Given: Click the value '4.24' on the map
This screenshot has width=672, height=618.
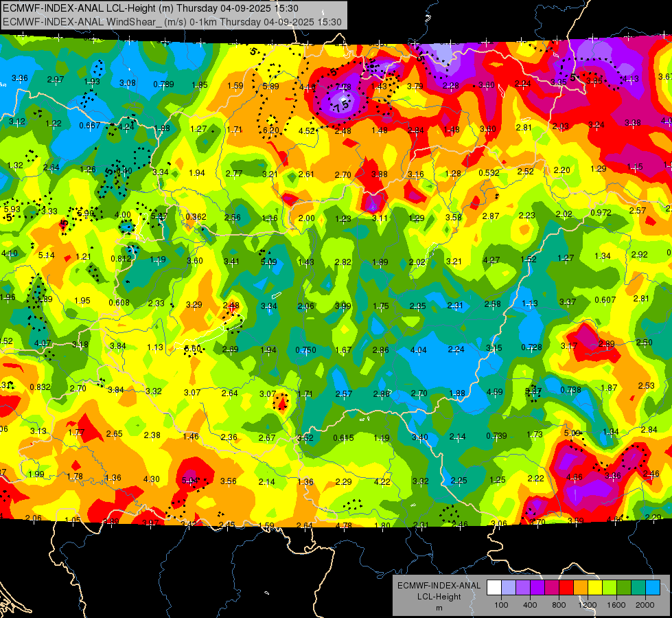Looking at the screenshot, I should [x=126, y=126].
